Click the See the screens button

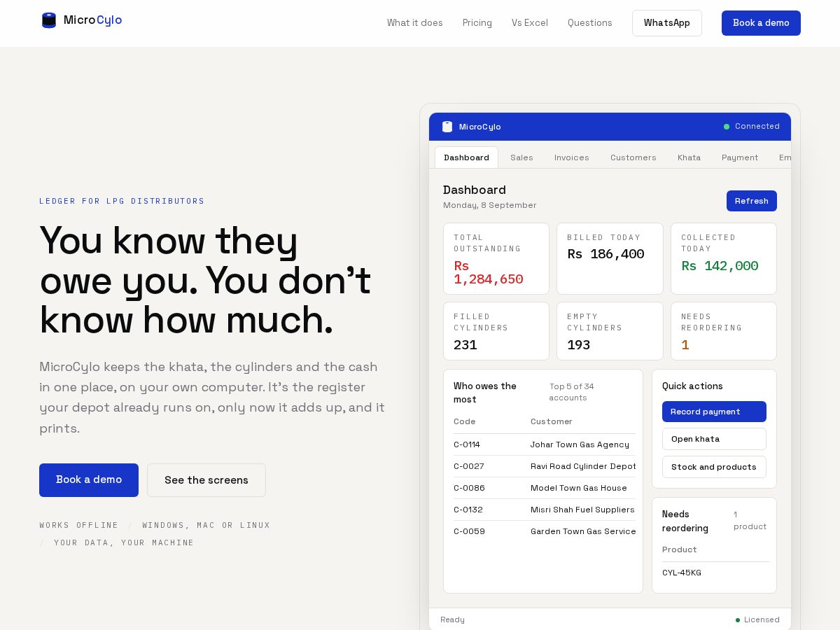click(x=206, y=480)
